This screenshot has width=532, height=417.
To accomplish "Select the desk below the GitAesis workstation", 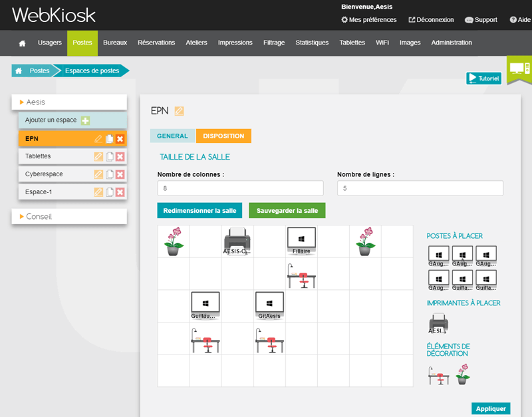I will click(x=269, y=341).
